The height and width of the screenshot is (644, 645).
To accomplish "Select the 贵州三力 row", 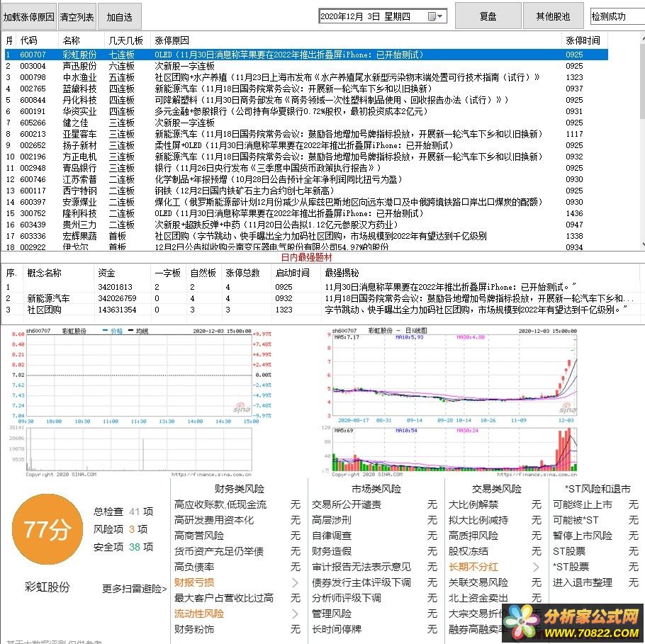I will tap(306, 225).
